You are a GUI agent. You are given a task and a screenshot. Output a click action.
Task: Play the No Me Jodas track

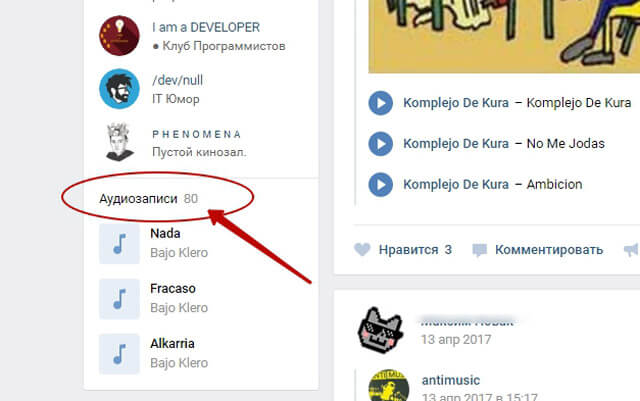click(x=380, y=144)
